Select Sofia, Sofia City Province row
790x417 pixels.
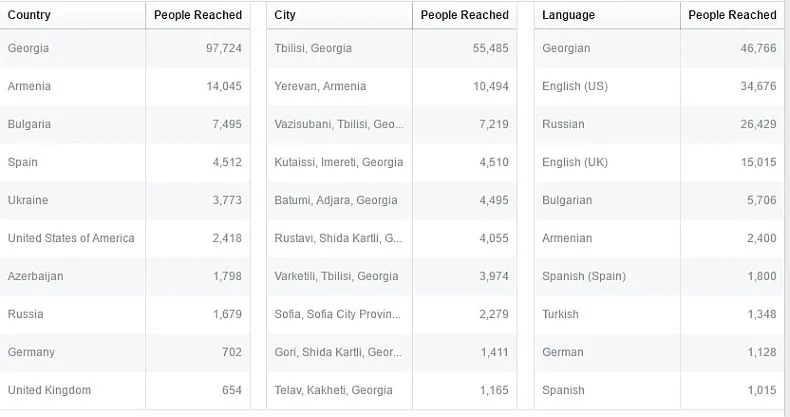click(391, 314)
